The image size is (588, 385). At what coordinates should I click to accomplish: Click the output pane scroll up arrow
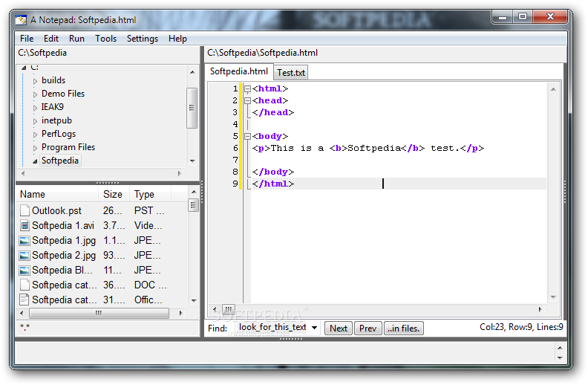point(560,348)
